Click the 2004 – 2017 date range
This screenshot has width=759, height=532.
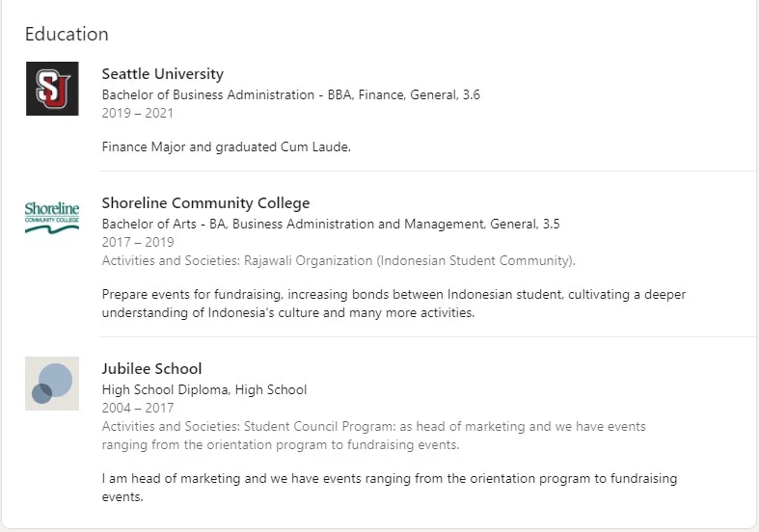tap(138, 409)
